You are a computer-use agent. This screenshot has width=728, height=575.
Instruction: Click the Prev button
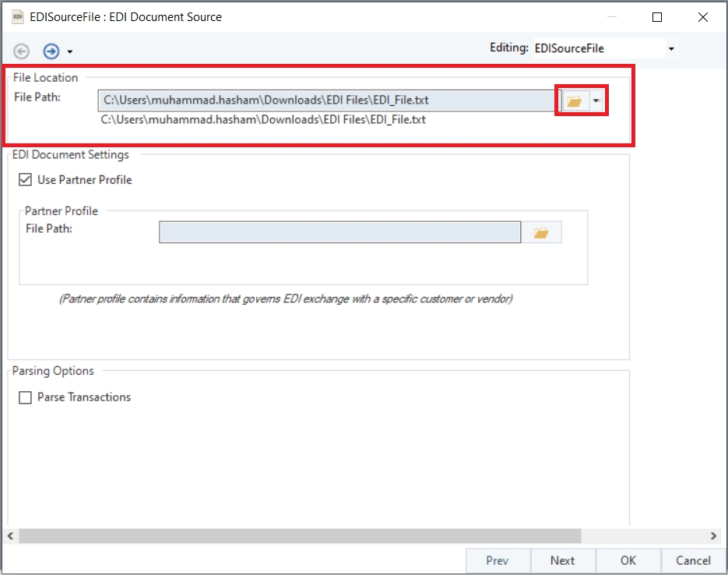pos(497,560)
